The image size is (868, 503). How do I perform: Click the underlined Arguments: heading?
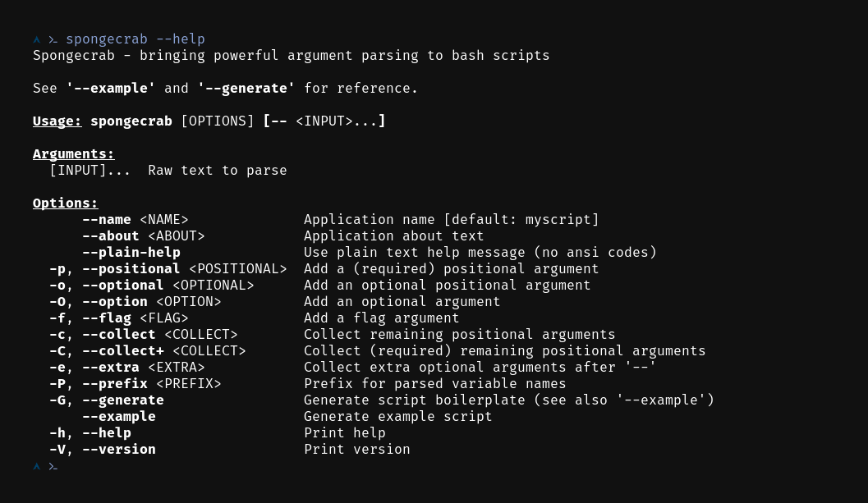coord(74,154)
